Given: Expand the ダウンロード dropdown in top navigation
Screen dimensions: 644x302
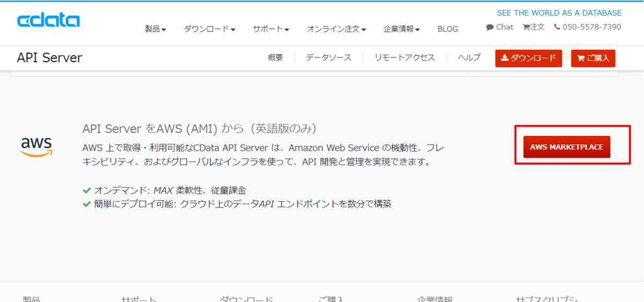Looking at the screenshot, I should click(209, 29).
